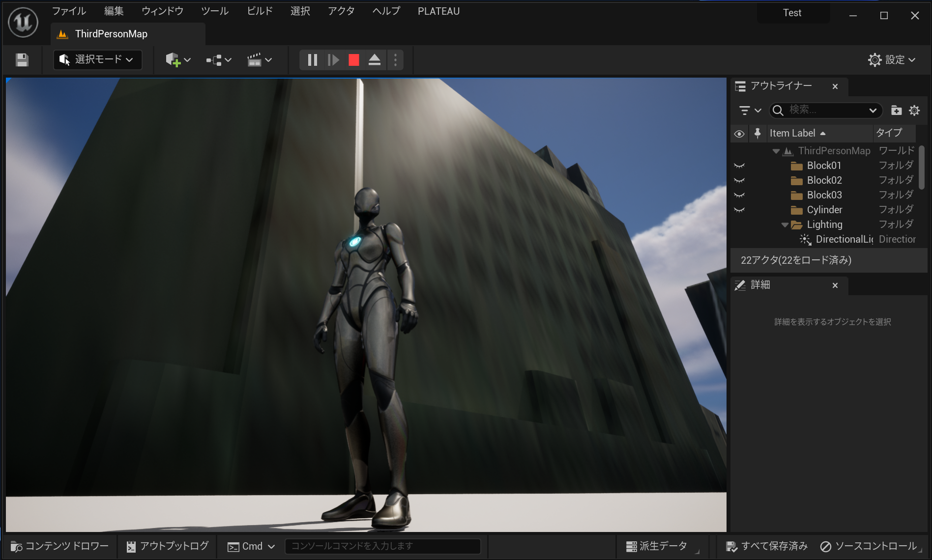Create a new folder in the Outliner

click(897, 110)
